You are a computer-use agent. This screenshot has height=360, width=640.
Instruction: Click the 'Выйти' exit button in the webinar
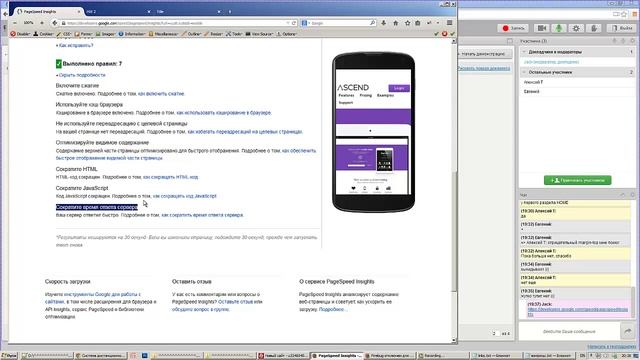pyautogui.click(x=622, y=28)
